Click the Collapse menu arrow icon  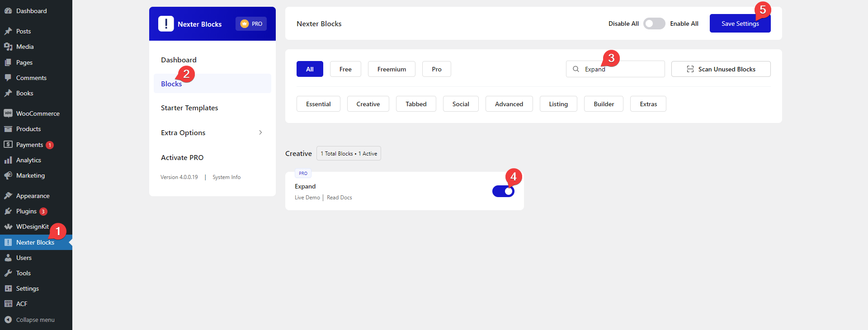8,320
